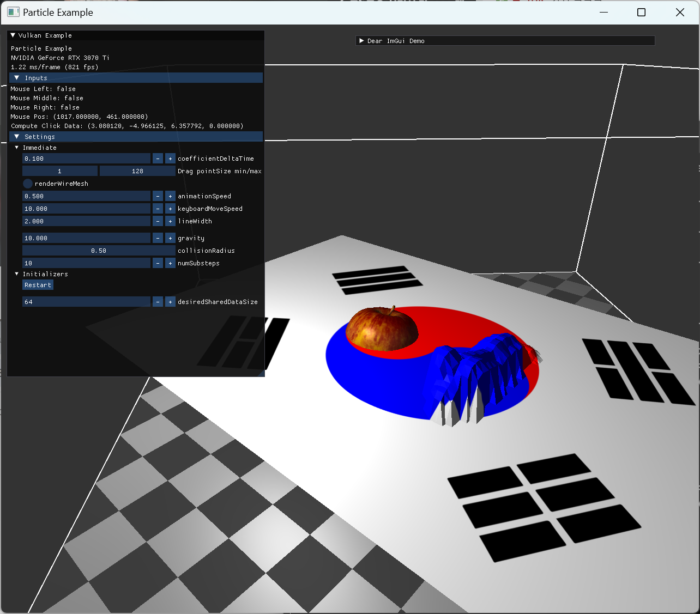This screenshot has height=614, width=700.
Task: Minimize the Particle Example window
Action: point(604,13)
